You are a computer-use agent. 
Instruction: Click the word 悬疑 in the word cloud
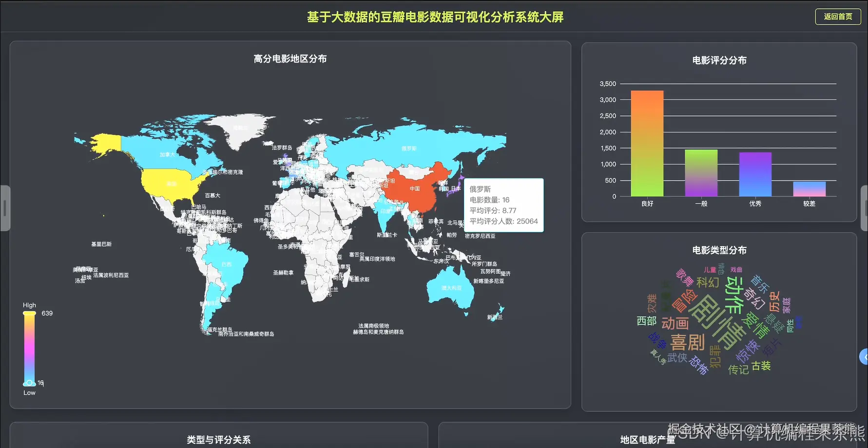point(773,323)
